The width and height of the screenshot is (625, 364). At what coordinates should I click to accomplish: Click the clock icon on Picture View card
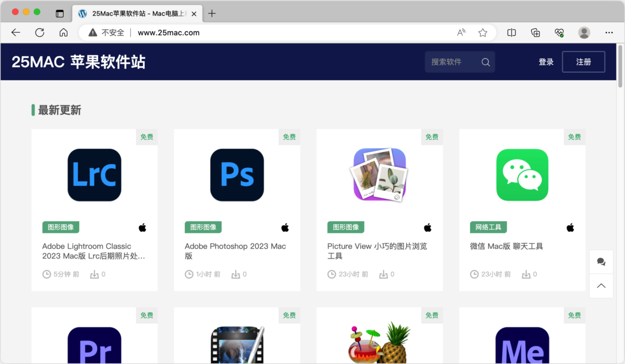click(332, 274)
